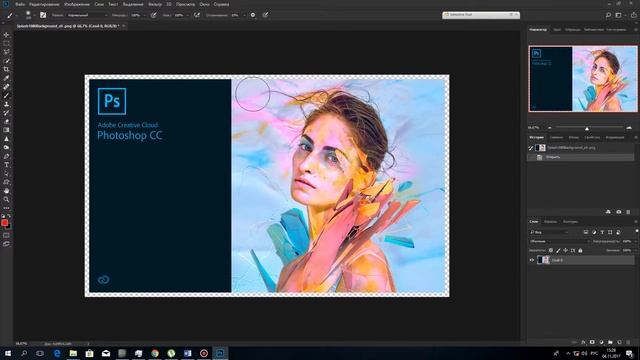Toggle Quick Mask mode
This screenshot has height=360, width=640.
[6, 235]
